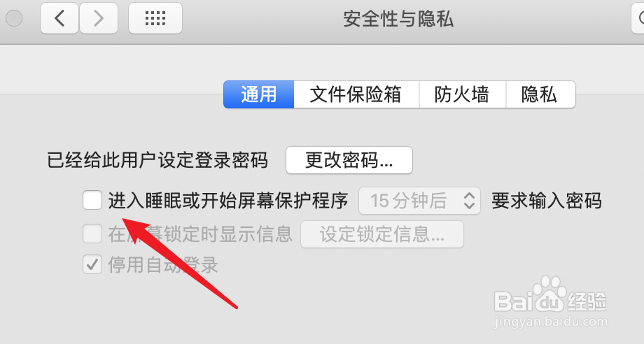Open the 隐私 tab
The height and width of the screenshot is (344, 644).
point(540,94)
